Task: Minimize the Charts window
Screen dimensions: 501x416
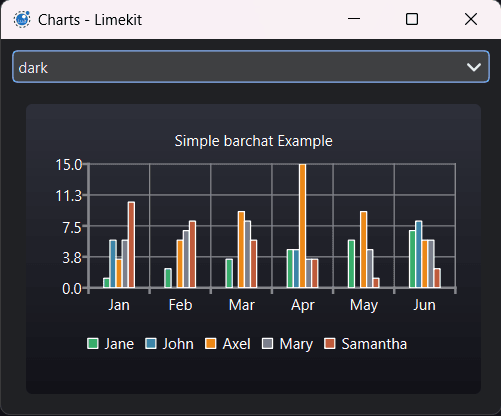Action: (354, 19)
